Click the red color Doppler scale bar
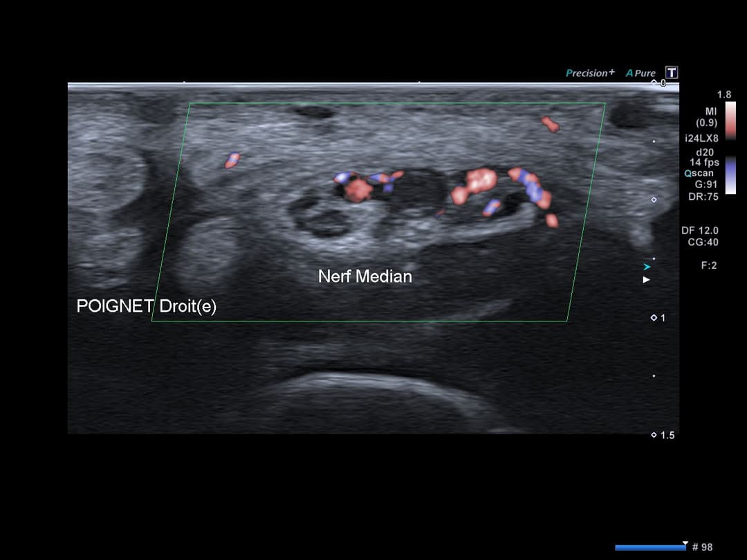Viewport: 747px width, 560px height. 730,121
